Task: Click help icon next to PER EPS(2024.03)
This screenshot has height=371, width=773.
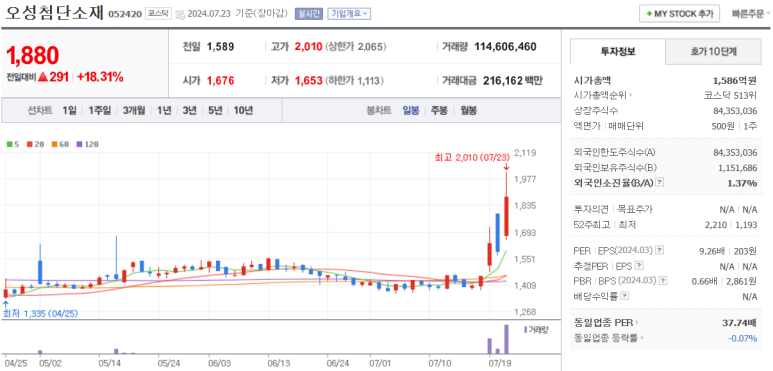Action: [660, 251]
